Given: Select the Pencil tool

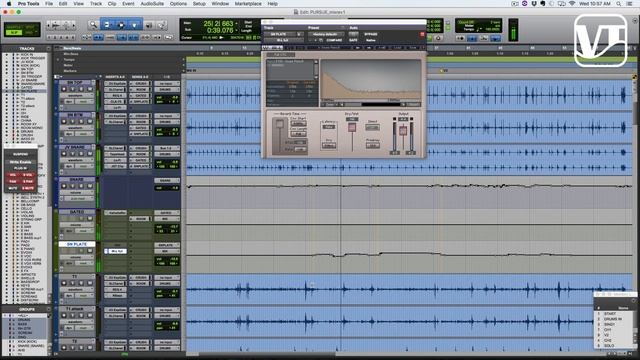Looking at the screenshot, I should pyautogui.click(x=162, y=25).
